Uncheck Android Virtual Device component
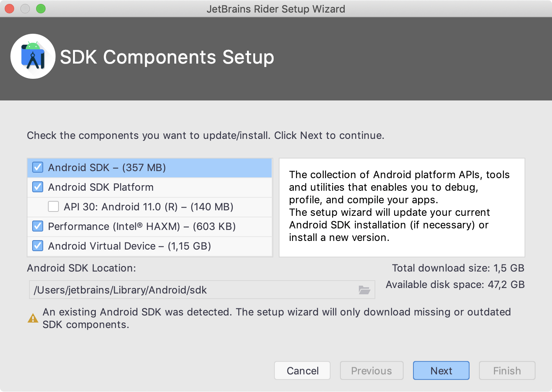 tap(38, 246)
